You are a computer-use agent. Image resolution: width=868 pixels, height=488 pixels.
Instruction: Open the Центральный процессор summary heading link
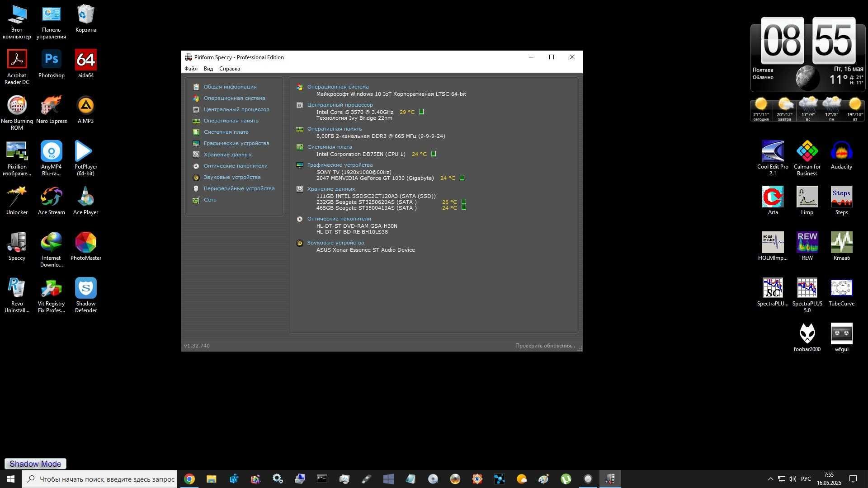[340, 105]
